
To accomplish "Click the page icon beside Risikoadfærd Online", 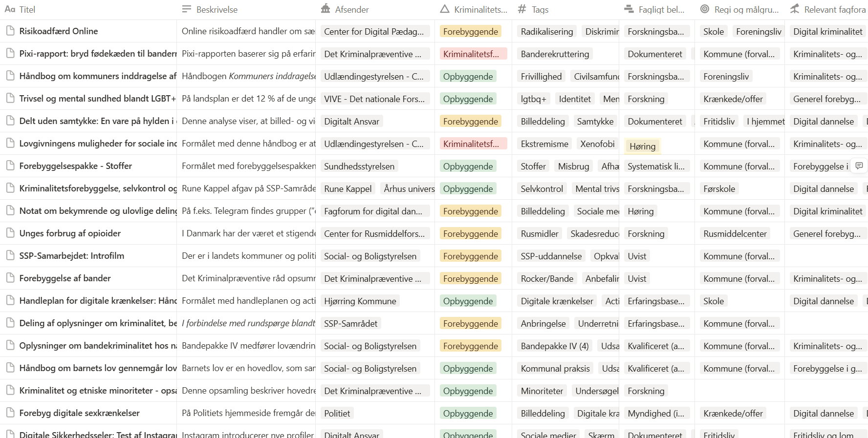I will [10, 31].
